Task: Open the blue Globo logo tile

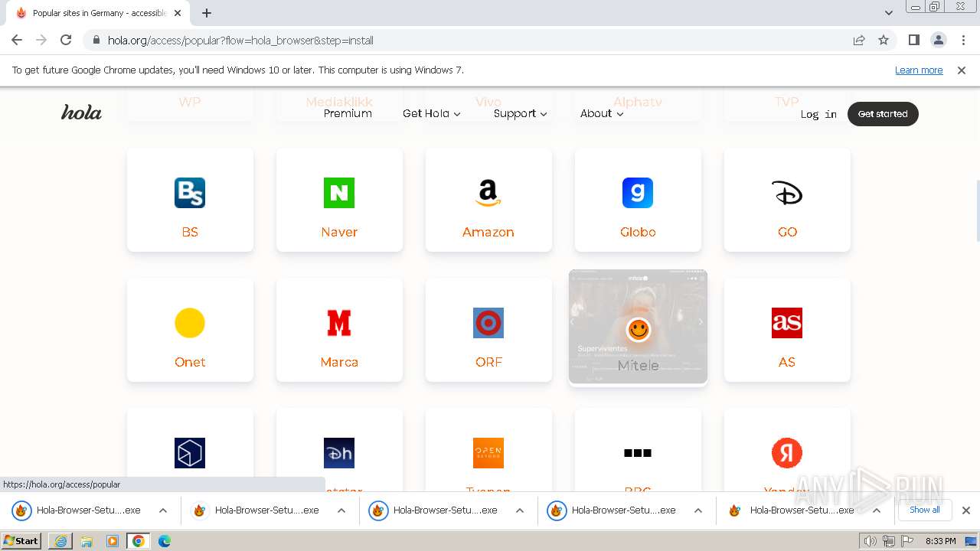Action: tap(638, 193)
